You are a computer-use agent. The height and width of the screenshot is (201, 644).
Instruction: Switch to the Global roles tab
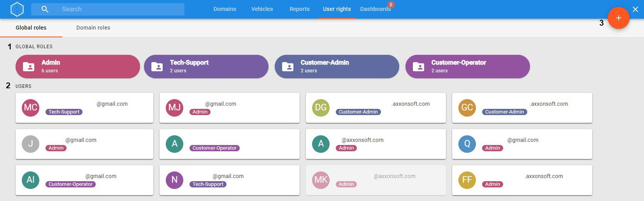31,28
